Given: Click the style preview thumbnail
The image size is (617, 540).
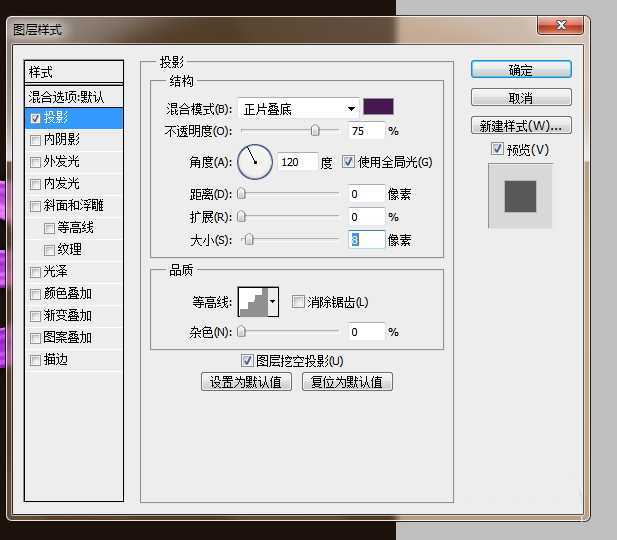Looking at the screenshot, I should click(x=519, y=196).
